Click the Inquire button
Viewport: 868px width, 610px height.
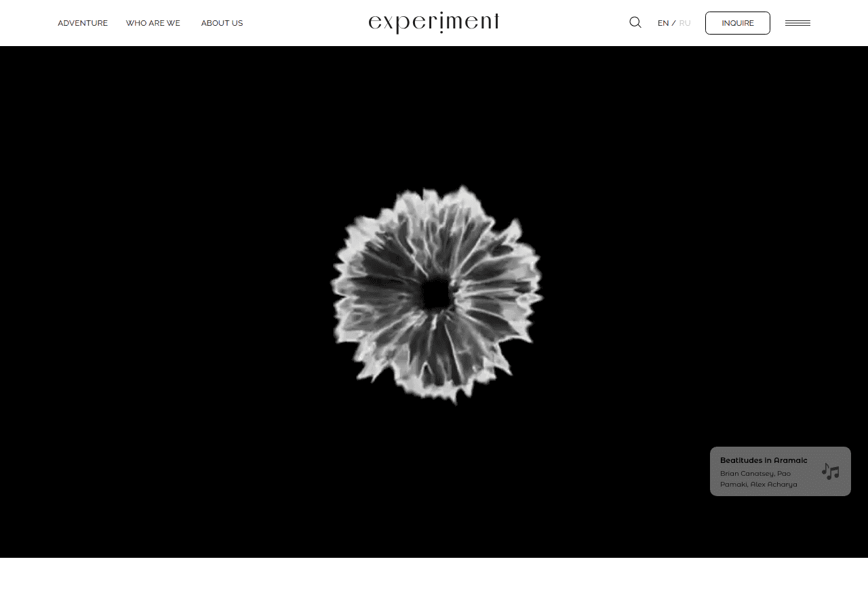pyautogui.click(x=738, y=23)
